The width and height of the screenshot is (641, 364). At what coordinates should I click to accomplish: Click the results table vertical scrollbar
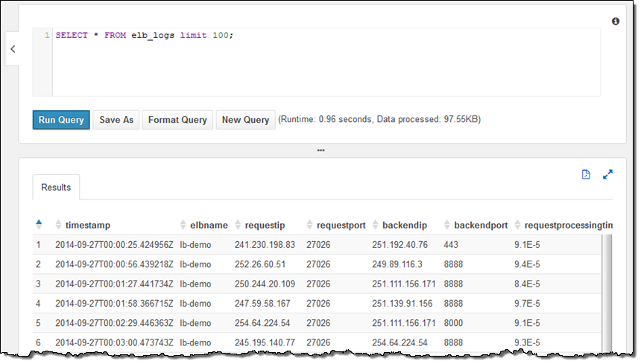click(607, 290)
